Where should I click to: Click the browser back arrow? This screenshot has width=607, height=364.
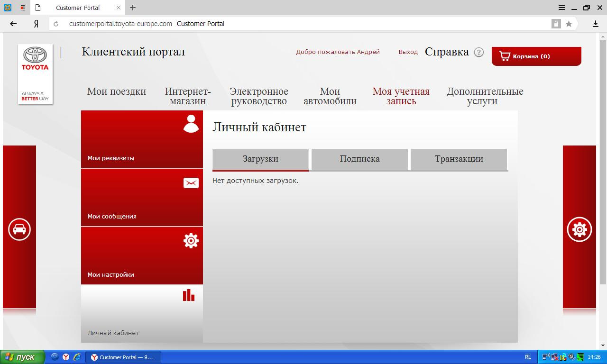click(x=13, y=24)
